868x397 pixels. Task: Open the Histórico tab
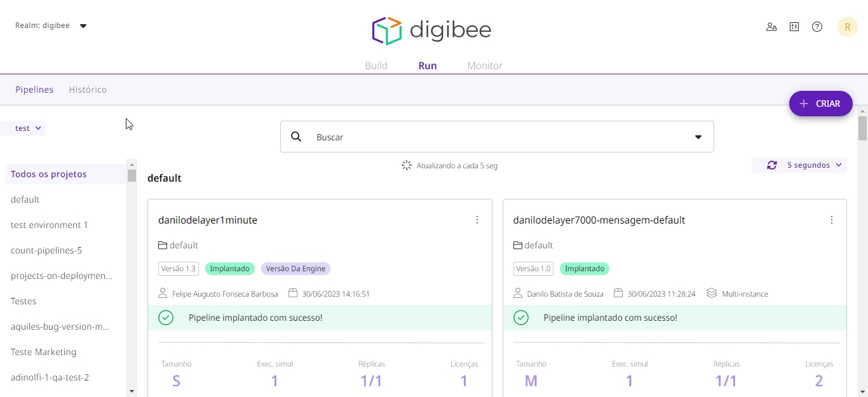pyautogui.click(x=88, y=90)
